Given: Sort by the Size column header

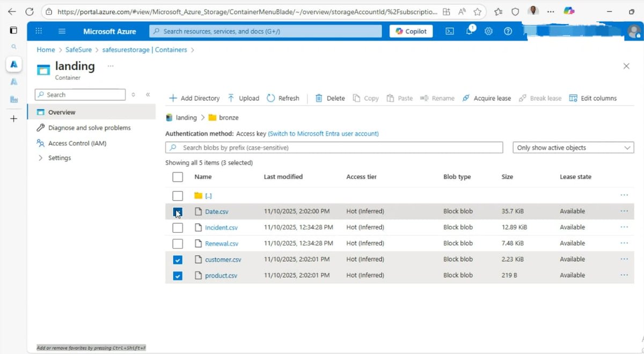Looking at the screenshot, I should pyautogui.click(x=507, y=177).
